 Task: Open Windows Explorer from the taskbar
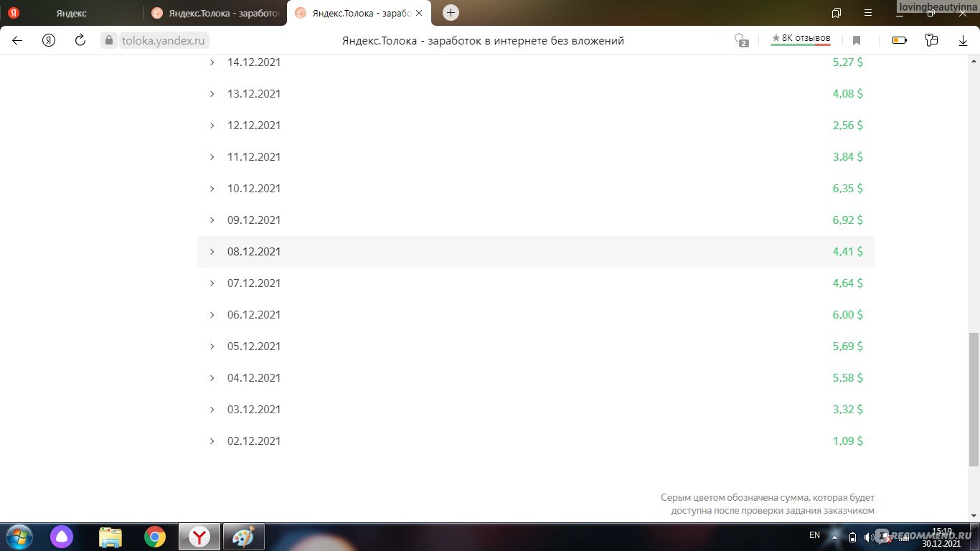[x=110, y=537]
